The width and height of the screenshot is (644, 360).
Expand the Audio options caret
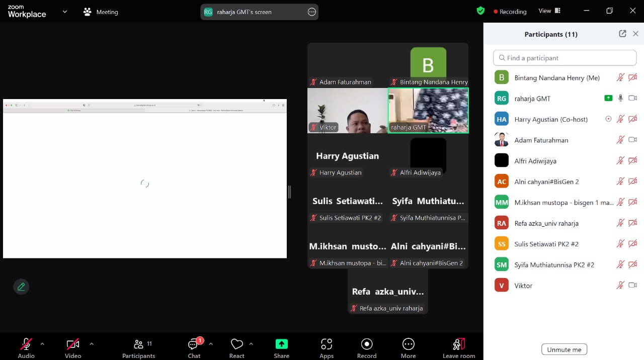pyautogui.click(x=42, y=344)
